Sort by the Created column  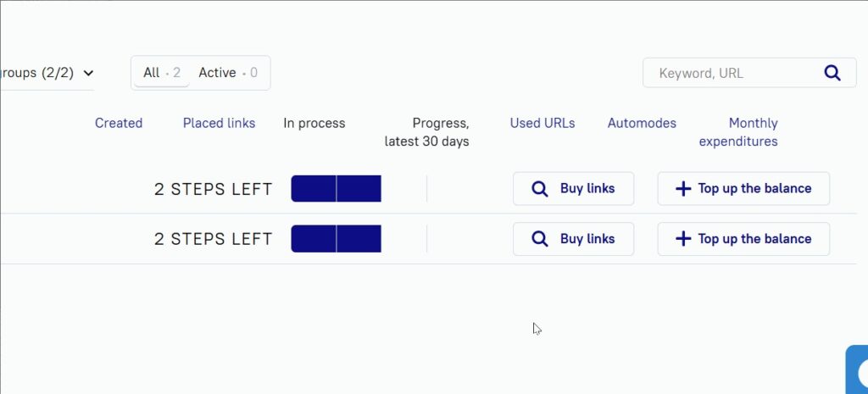(119, 123)
